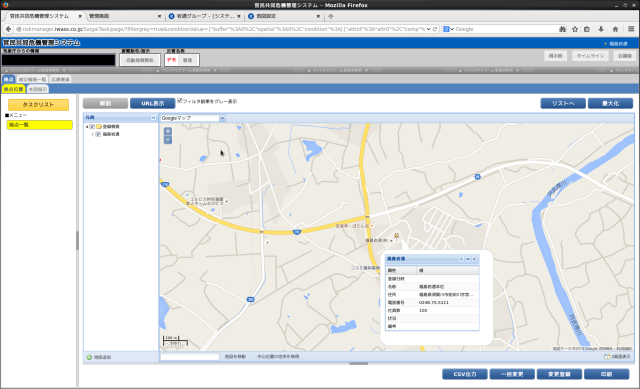This screenshot has width=640, height=389.
Task: Click the Firefox downloads arrow icon
Action: pos(601,29)
